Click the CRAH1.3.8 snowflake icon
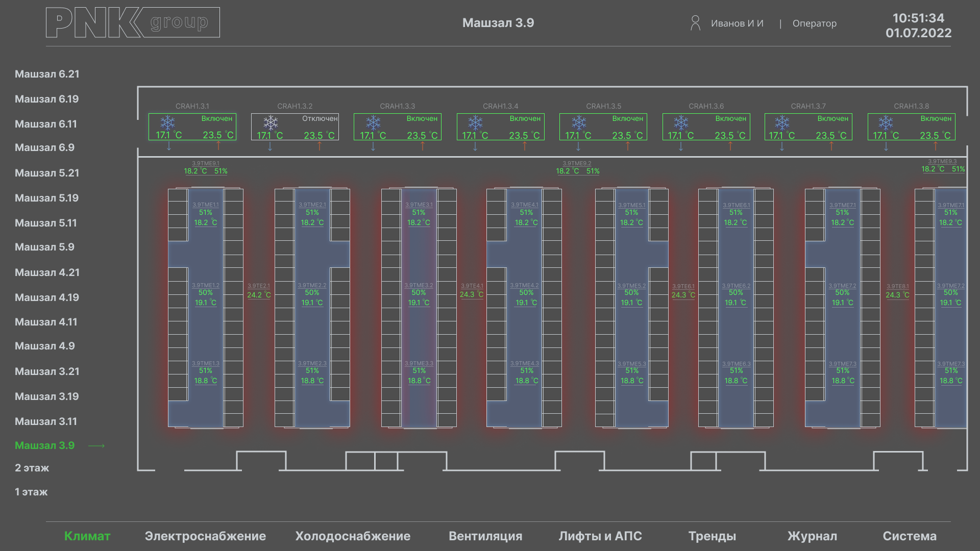This screenshot has width=980, height=551. coord(886,123)
